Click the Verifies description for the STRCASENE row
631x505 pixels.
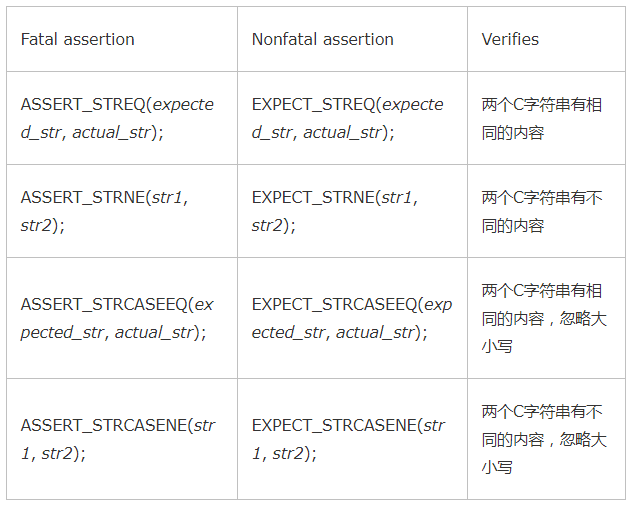tap(544, 439)
